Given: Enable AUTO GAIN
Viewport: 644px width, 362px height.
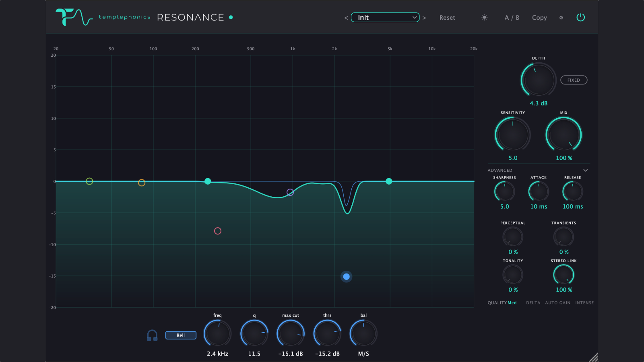Looking at the screenshot, I should coord(558,303).
